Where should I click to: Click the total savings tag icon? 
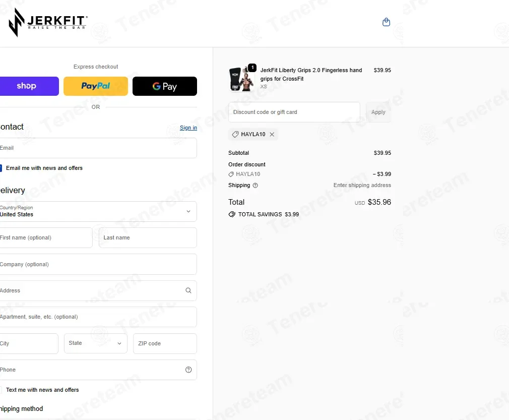232,214
